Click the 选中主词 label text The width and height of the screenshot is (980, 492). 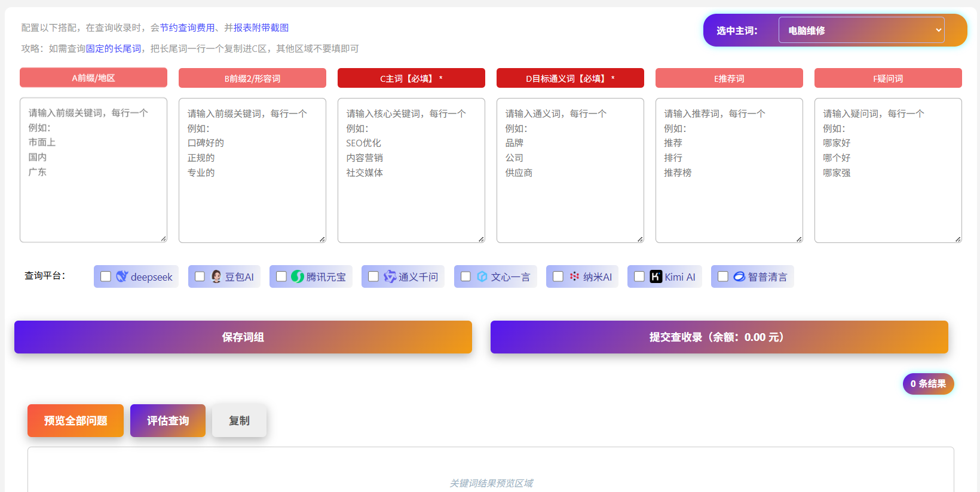point(737,30)
